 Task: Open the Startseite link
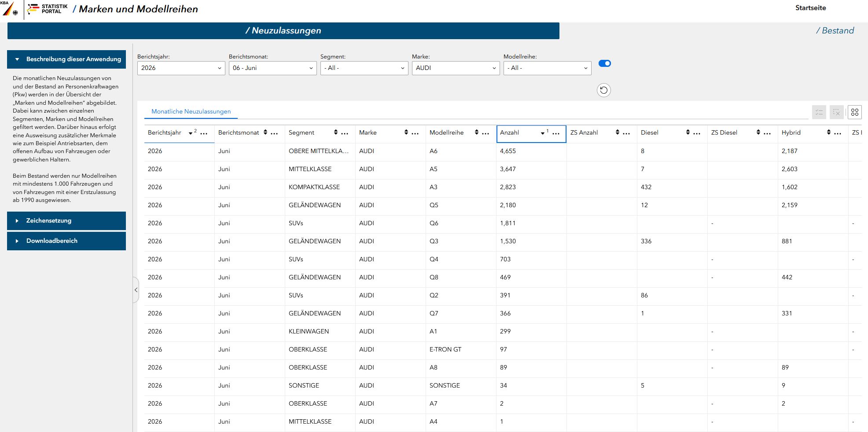[x=810, y=8]
